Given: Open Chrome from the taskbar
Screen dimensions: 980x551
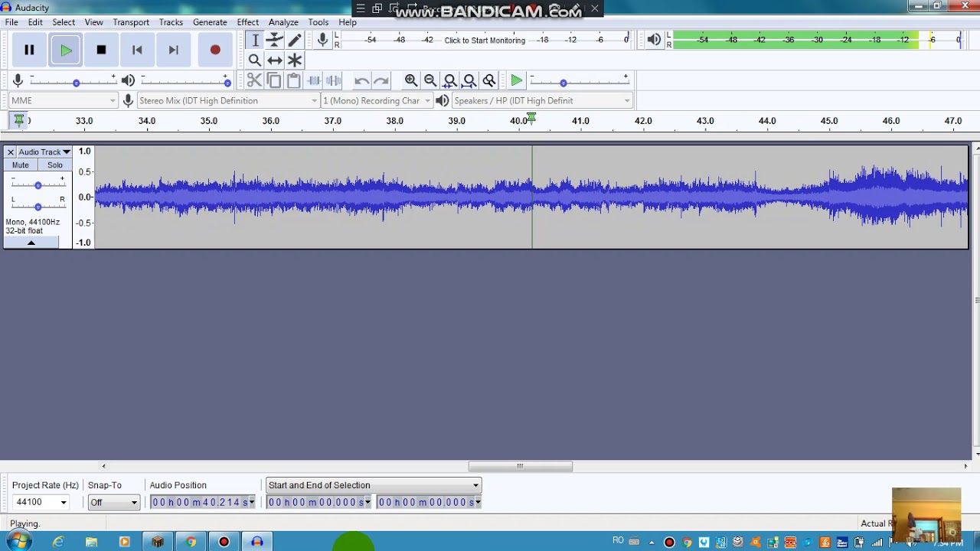Looking at the screenshot, I should point(191,542).
